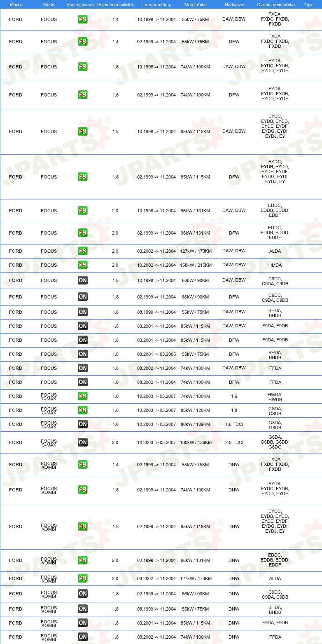This screenshot has height=644, width=322.
Task: Click the "Lata produkcji" column header
Action: click(x=156, y=5)
